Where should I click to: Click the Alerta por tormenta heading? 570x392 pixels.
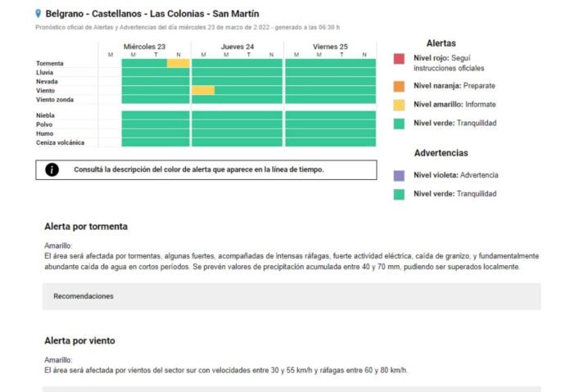pos(85,227)
